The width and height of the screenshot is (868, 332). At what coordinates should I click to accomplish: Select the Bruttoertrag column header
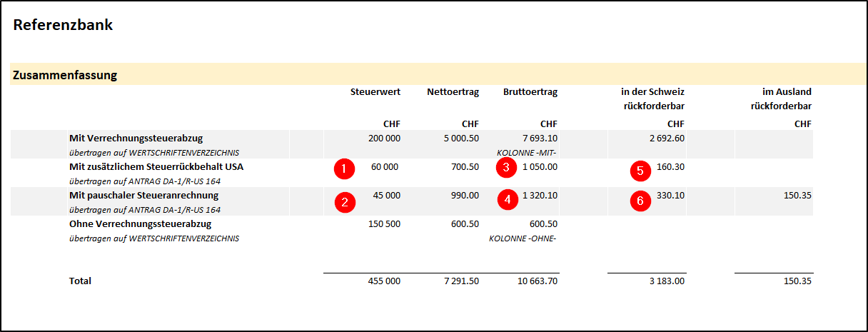pos(530,91)
